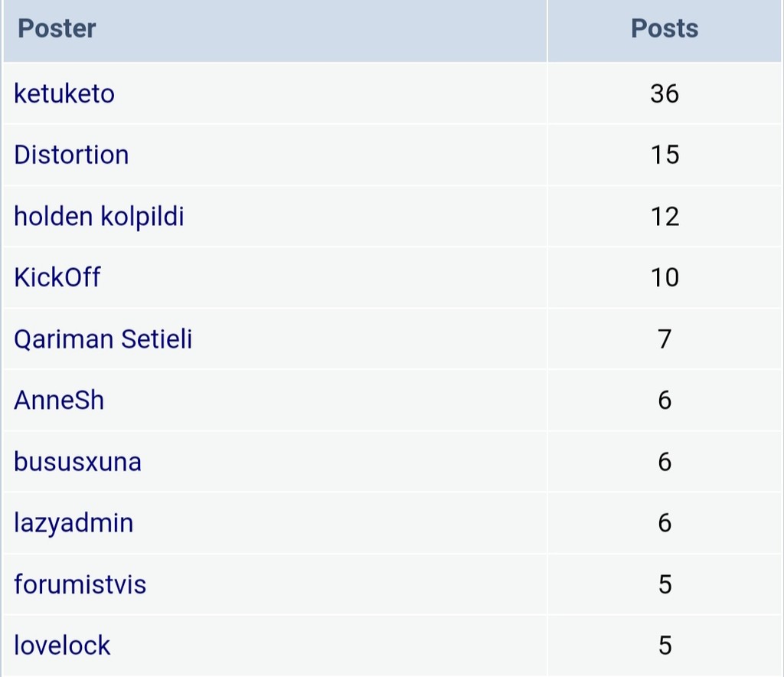Click lovelock's post count 5
Image resolution: width=784 pixels, height=677 pixels.
[x=665, y=646]
